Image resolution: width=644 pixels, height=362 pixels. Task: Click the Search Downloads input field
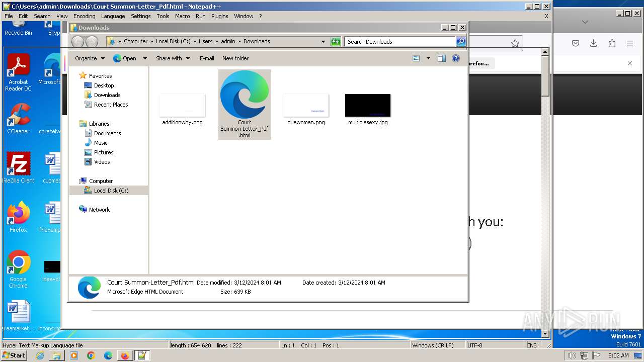pos(400,42)
